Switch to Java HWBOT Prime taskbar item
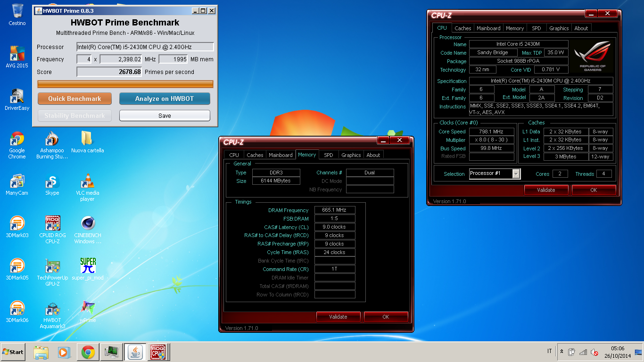Viewport: 644px width, 362px height. tap(135, 352)
